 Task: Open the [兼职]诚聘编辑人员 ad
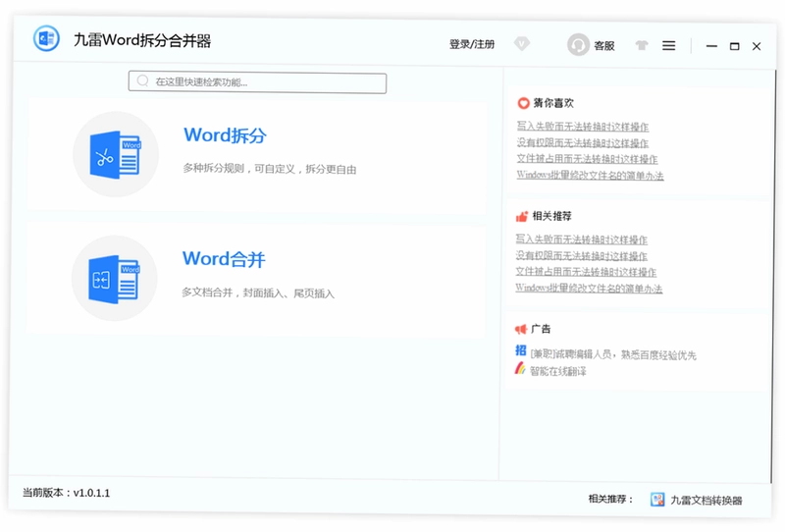click(x=613, y=354)
